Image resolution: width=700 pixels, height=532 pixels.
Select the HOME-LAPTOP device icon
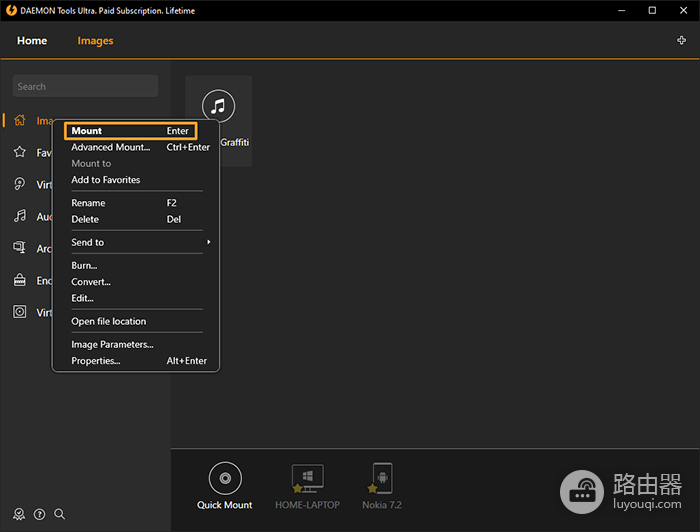(x=307, y=478)
